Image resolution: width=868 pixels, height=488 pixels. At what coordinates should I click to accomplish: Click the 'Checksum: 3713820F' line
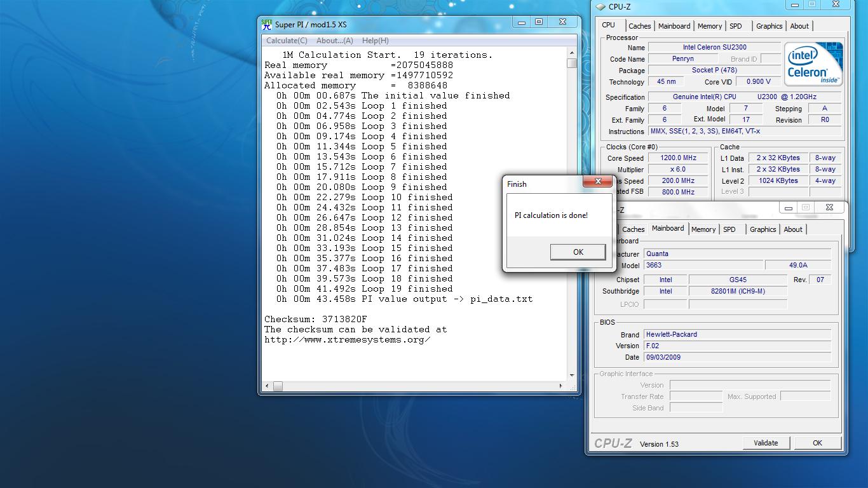(315, 319)
